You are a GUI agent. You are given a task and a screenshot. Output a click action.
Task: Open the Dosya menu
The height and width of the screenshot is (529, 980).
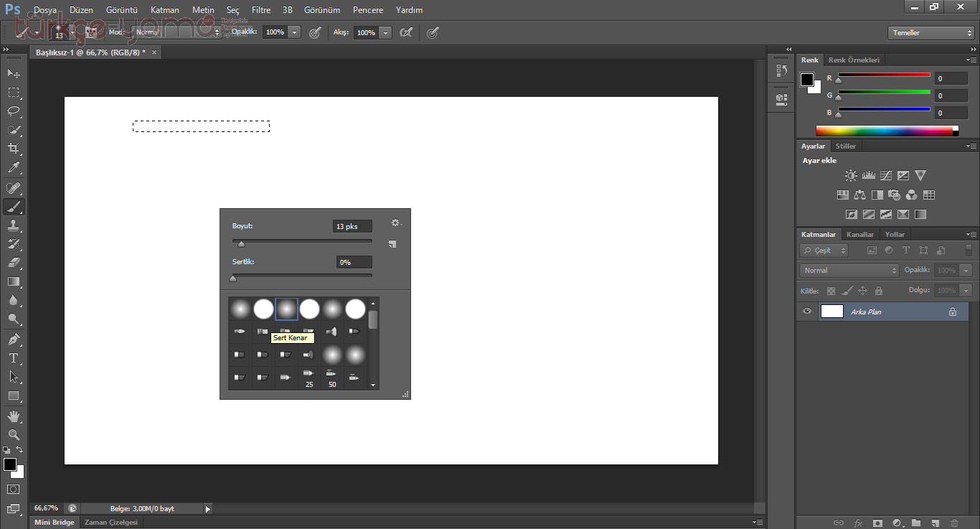(x=45, y=10)
